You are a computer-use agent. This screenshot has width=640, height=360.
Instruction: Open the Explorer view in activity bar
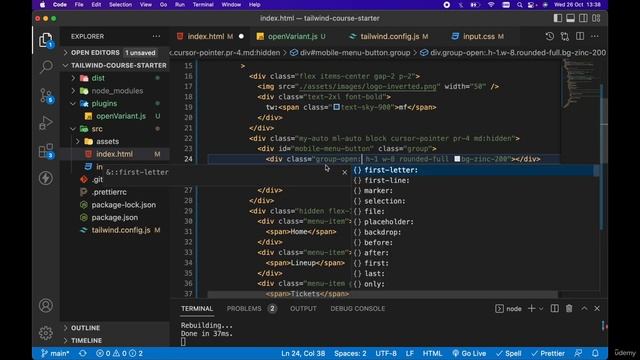pyautogui.click(x=46, y=40)
